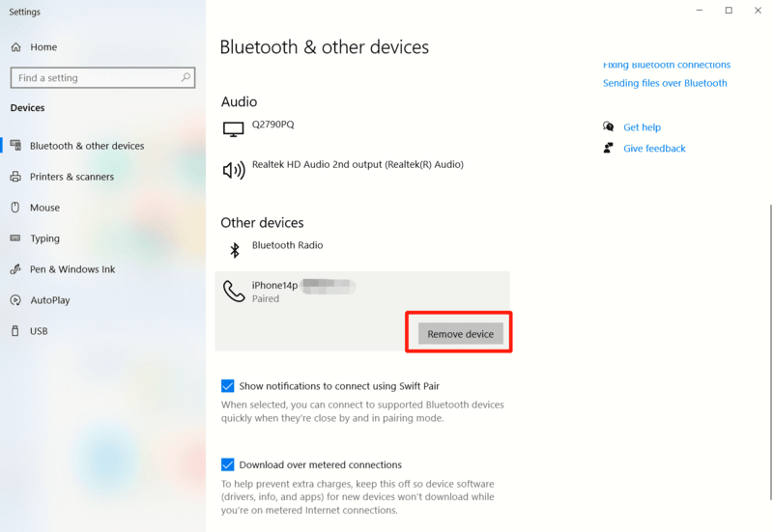Screen dimensions: 773x532
Task: Click the Get help link
Action: click(x=642, y=127)
